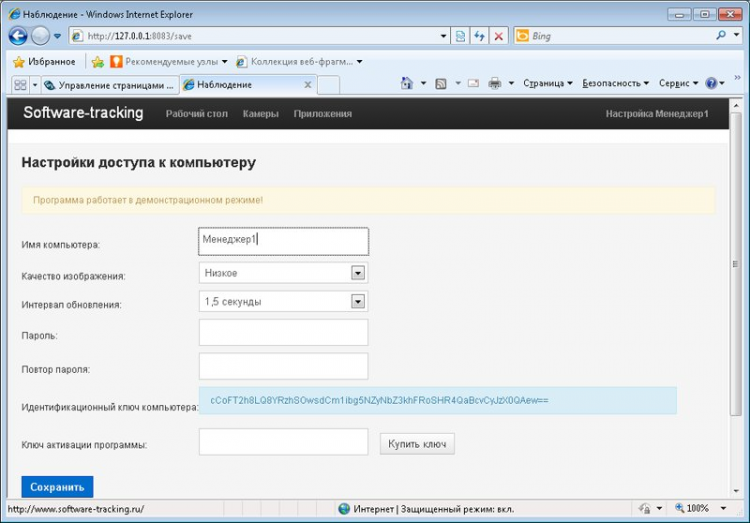Open the Интервал обновления dropdown
The image size is (750, 523).
pyautogui.click(x=284, y=301)
